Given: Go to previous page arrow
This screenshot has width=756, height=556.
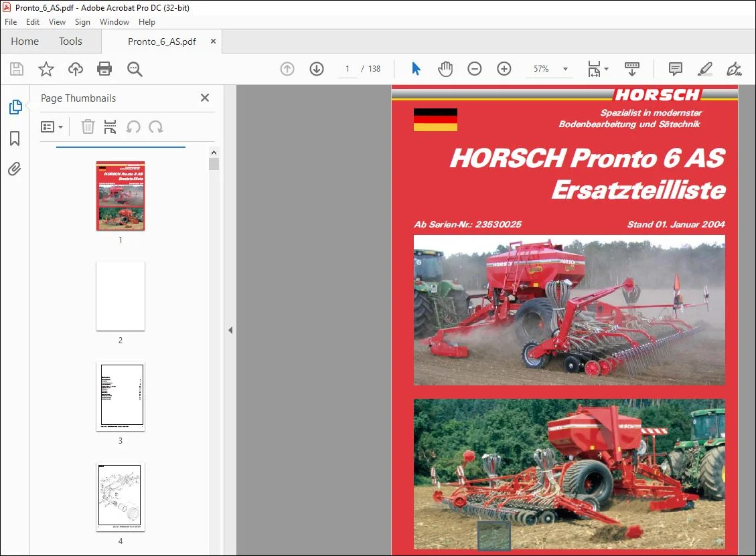Looking at the screenshot, I should pos(287,69).
